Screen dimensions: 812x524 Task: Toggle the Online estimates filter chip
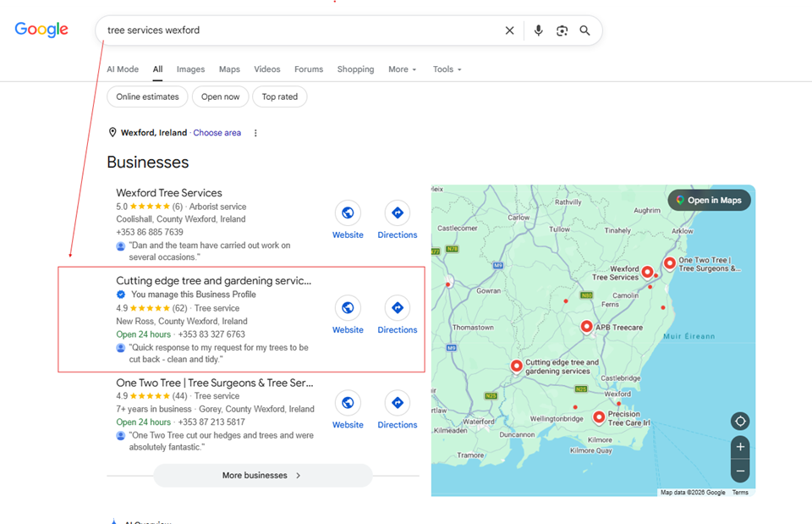click(x=147, y=97)
